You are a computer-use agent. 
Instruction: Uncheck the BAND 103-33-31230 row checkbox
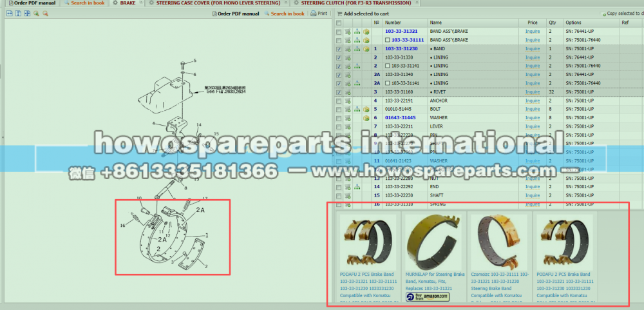pos(339,49)
